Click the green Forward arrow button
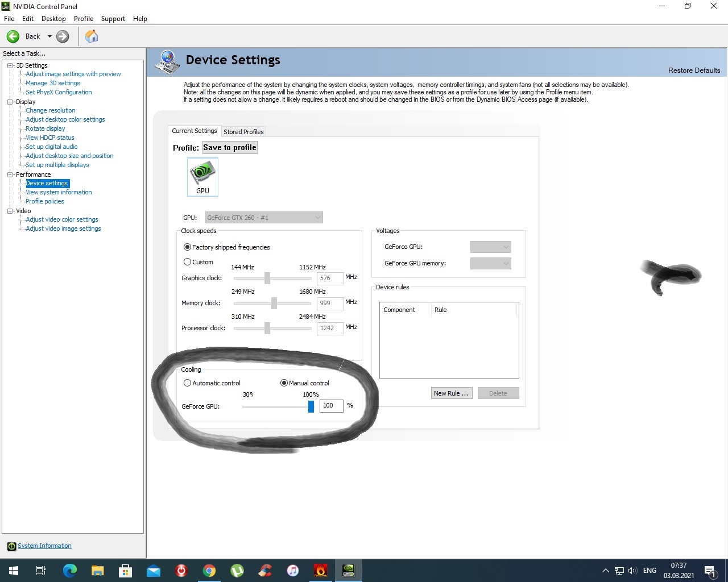This screenshot has width=728, height=582. (63, 36)
